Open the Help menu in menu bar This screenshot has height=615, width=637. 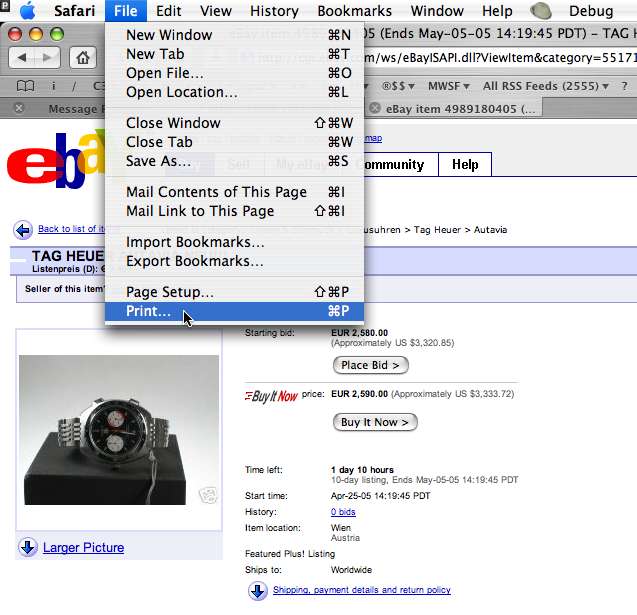pos(497,11)
